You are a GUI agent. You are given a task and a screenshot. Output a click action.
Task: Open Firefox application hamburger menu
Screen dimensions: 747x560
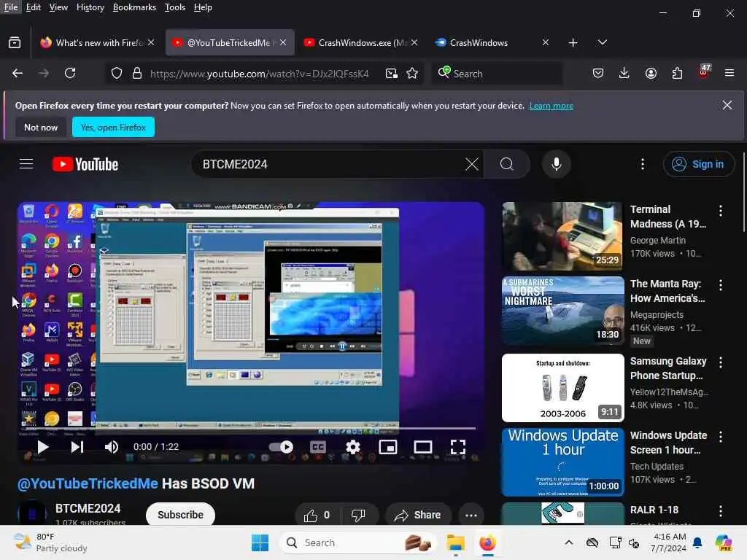point(729,74)
